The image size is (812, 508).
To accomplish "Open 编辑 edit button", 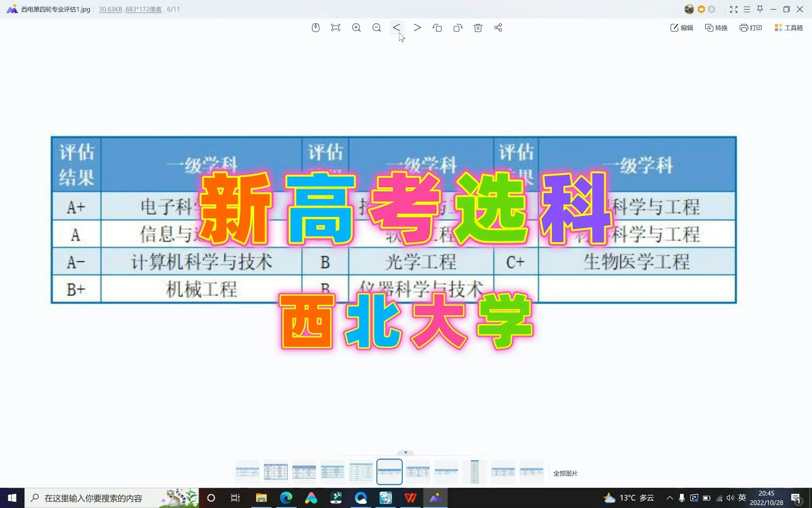I will tap(681, 28).
